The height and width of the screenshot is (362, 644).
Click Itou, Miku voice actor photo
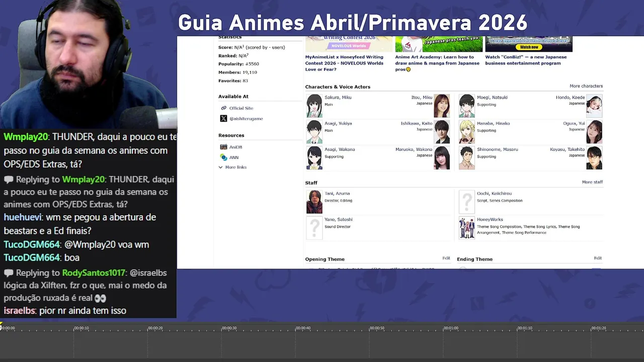pos(442,106)
